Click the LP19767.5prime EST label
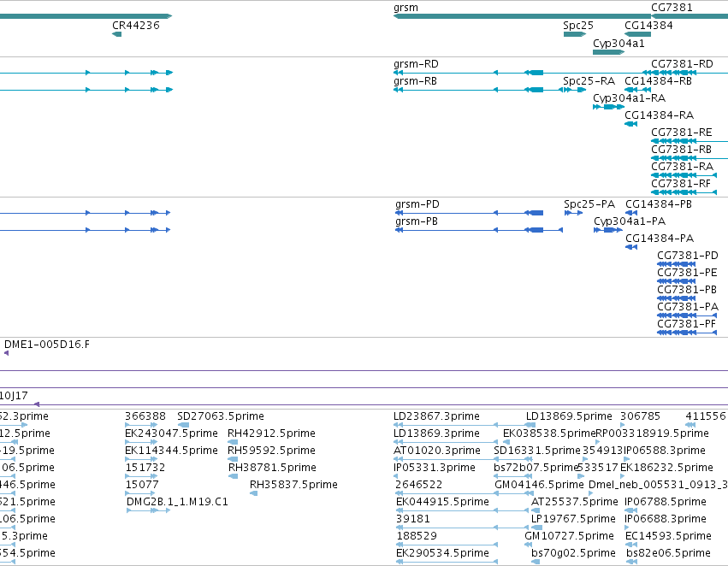The height and width of the screenshot is (566, 728). [573, 519]
